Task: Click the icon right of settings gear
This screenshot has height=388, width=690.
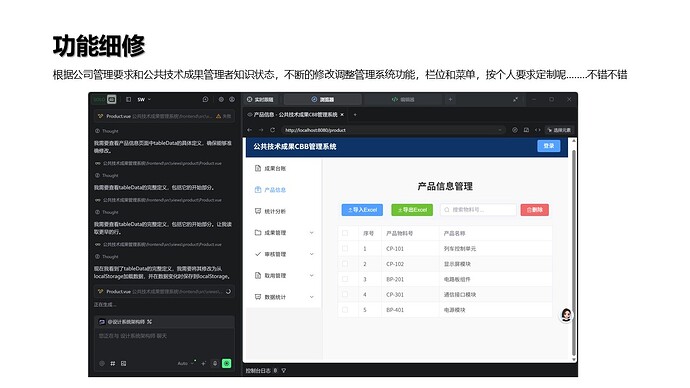Action: pos(232,99)
